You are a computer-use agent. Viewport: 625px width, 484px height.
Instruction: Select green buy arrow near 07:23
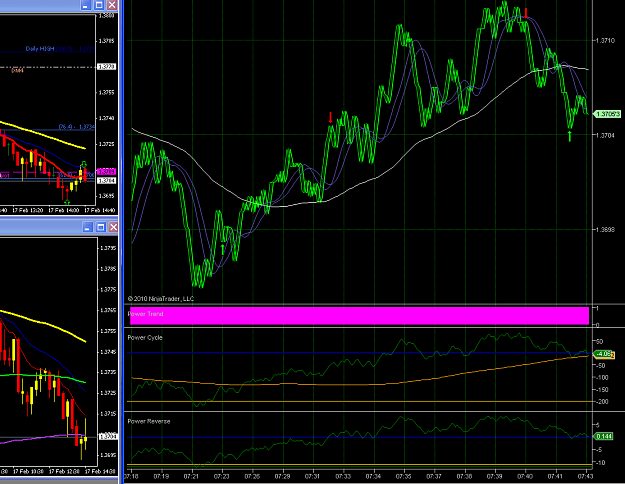(x=222, y=250)
